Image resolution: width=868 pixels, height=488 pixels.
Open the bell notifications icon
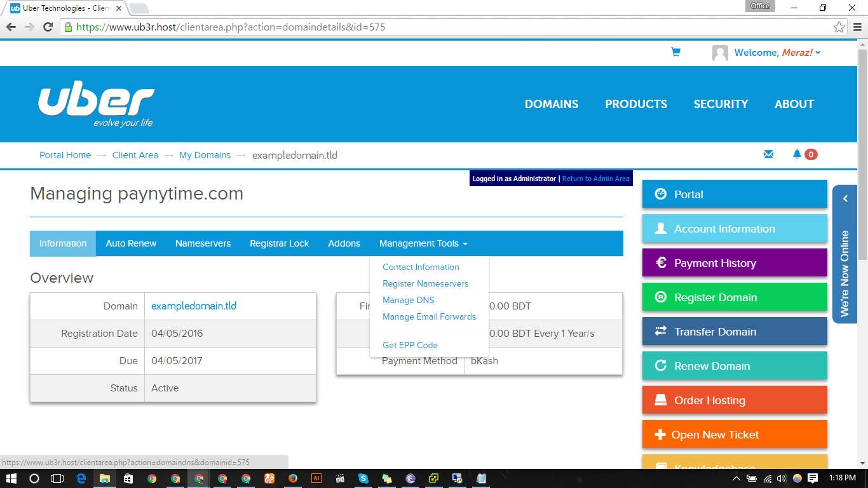click(797, 154)
